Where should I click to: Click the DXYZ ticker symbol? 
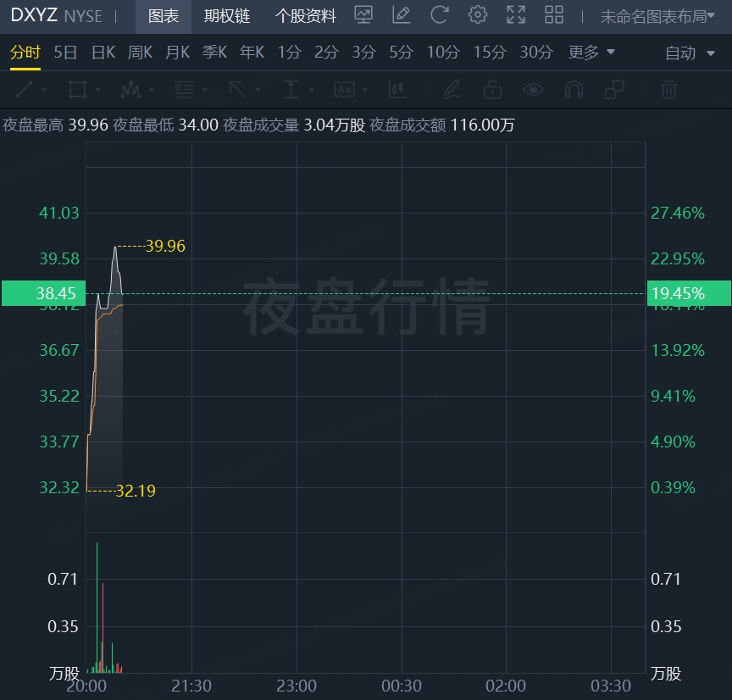[34, 15]
